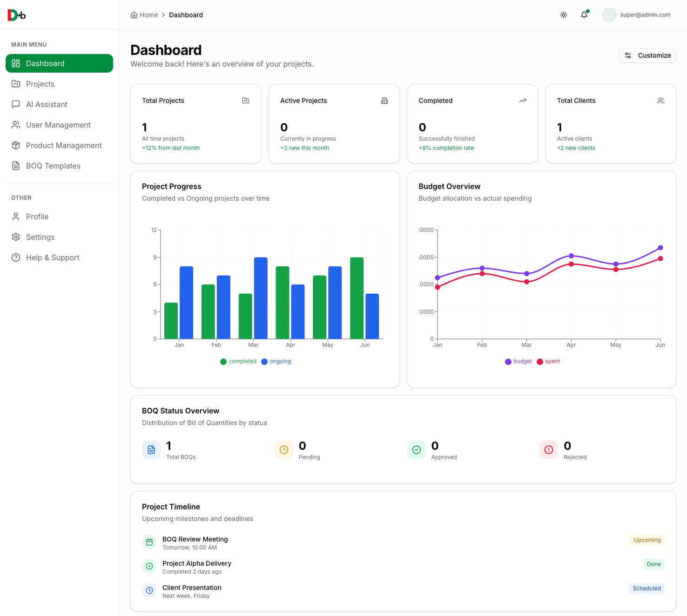Toggle the budget line in Budget Overview legend
The width and height of the screenshot is (687, 616).
point(518,361)
